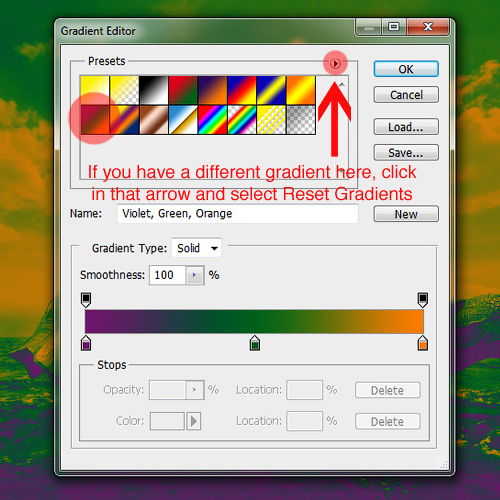500x500 pixels.
Task: Click the presets scroll up arrow
Action: (341, 85)
